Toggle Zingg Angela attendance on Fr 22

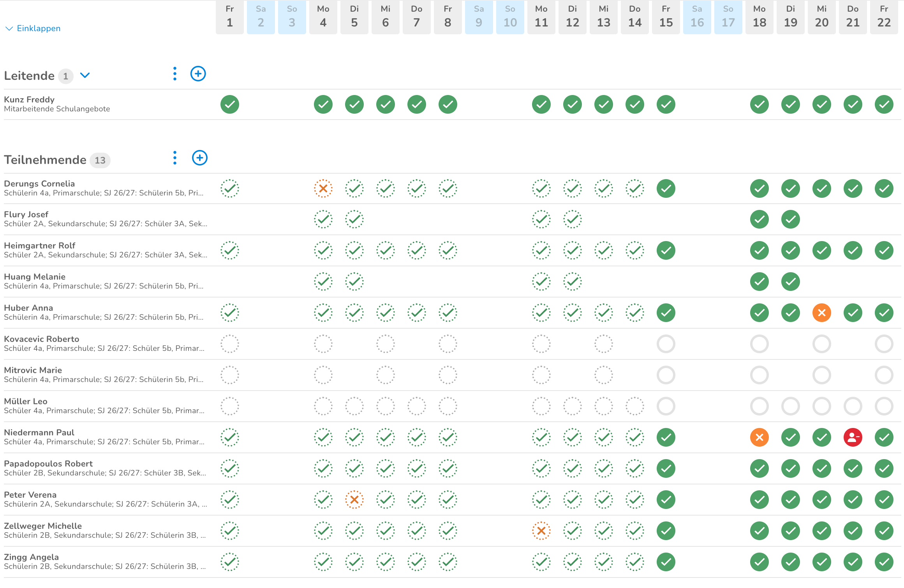click(884, 562)
